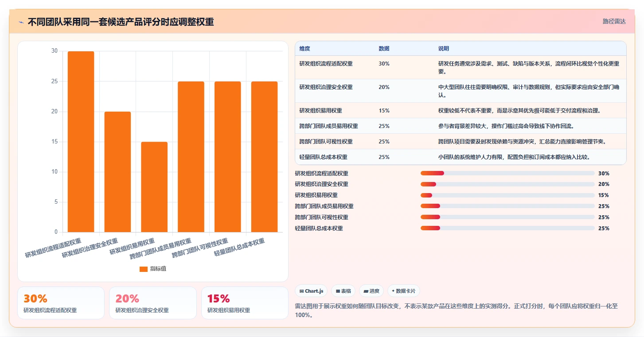Click the 30% value beside the progress bar

[604, 174]
